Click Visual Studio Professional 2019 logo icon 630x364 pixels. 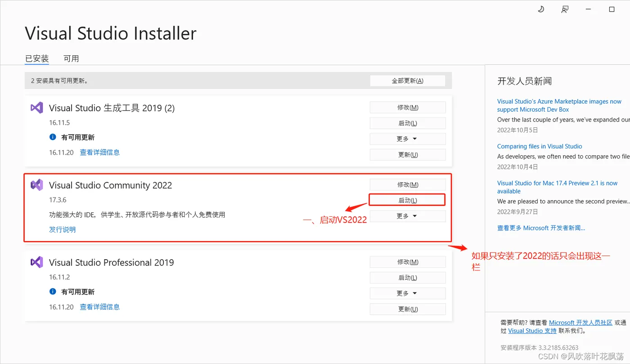(x=36, y=262)
